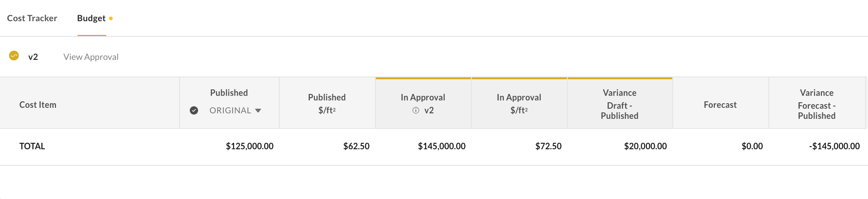This screenshot has width=868, height=199.
Task: Click the $20,000.00 variance total cell
Action: click(645, 146)
